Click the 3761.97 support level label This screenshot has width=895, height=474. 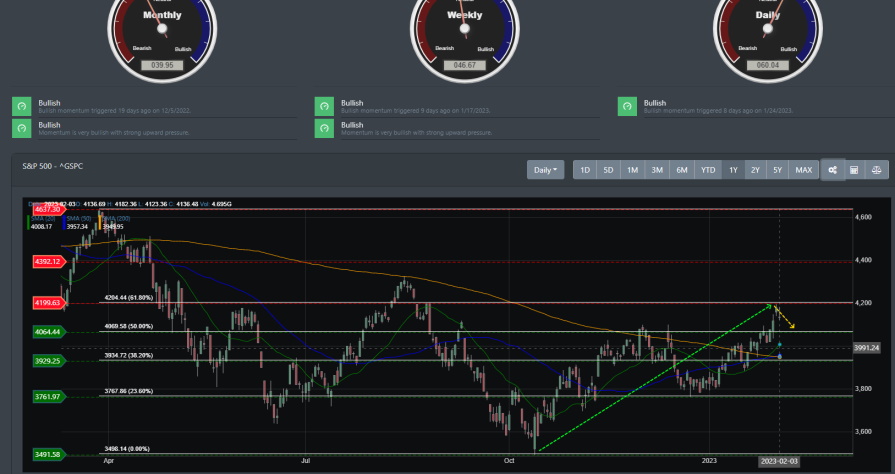48,397
